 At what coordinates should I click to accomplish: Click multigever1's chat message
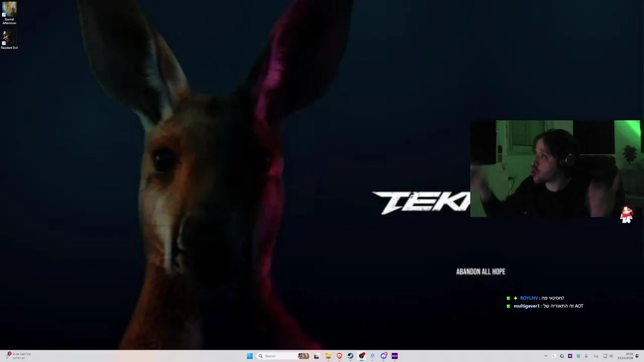pyautogui.click(x=545, y=306)
